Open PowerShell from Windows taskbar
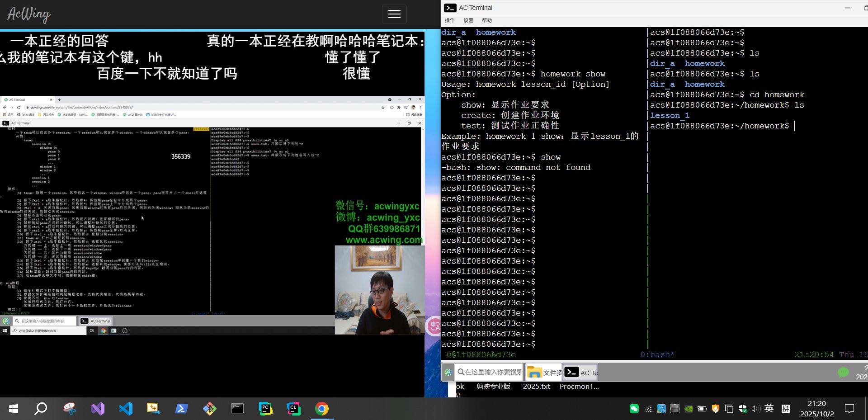The image size is (868, 420). 181,409
